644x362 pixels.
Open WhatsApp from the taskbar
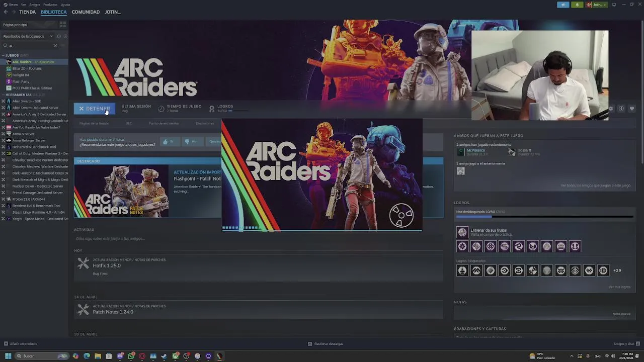[x=131, y=356]
